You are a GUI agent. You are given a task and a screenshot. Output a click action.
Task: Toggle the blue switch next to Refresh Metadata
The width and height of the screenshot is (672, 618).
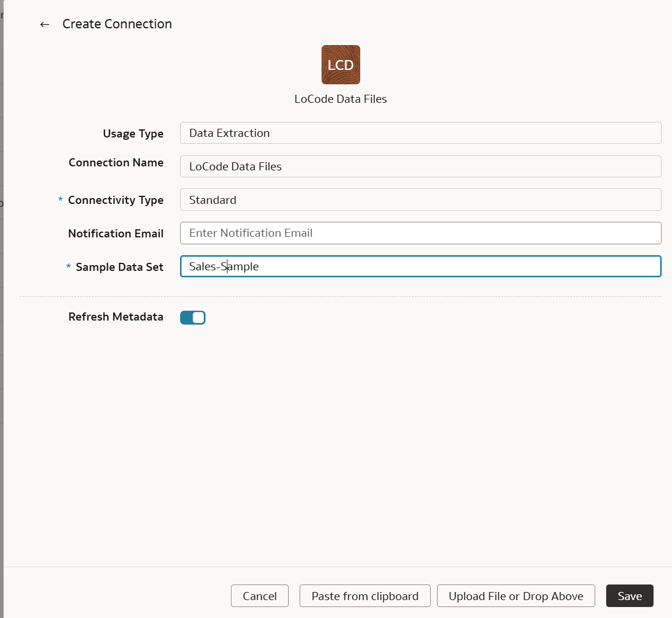coord(192,317)
